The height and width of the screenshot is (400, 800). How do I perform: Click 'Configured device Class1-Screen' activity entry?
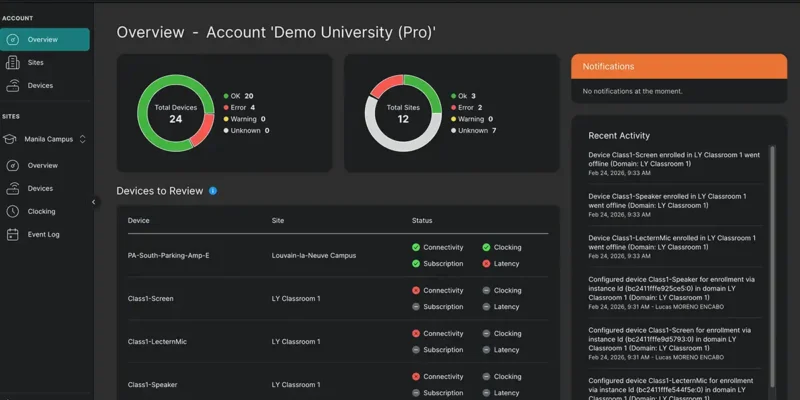point(674,344)
